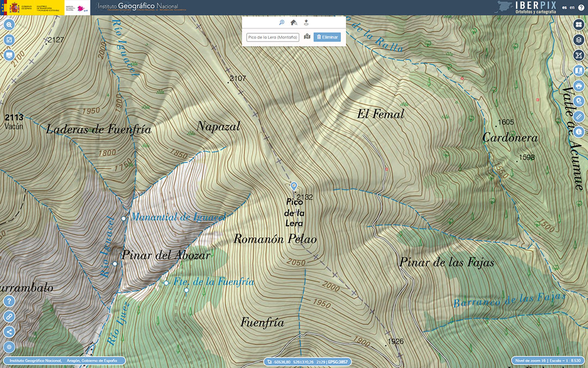Click the print map button

579,86
